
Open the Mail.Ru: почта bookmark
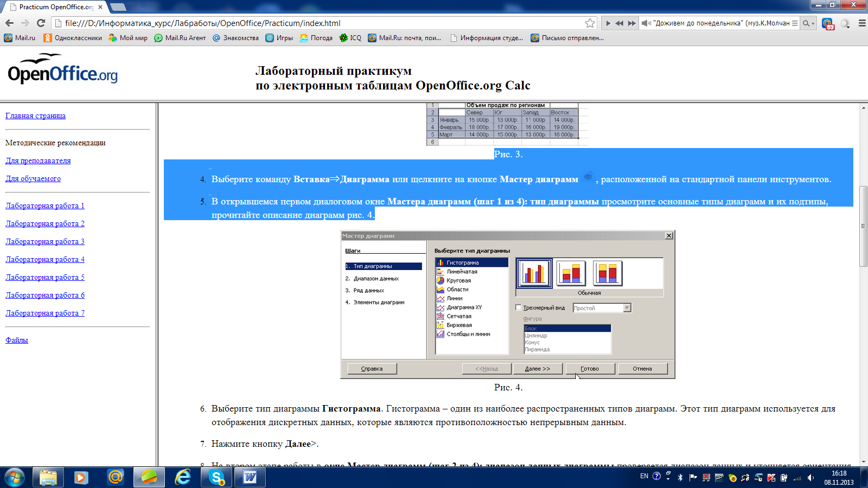pos(405,38)
